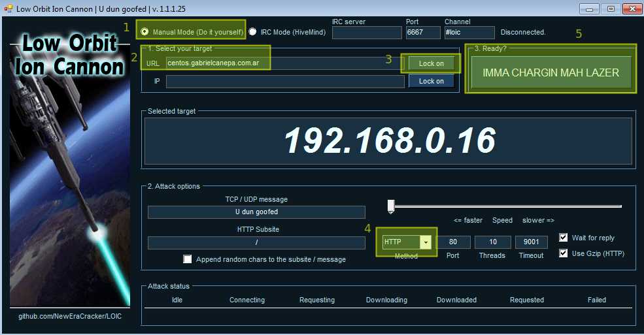Screen dimensions: 644x335
Task: Select Manual Mode (Do it yourself) radio
Action: tap(144, 31)
